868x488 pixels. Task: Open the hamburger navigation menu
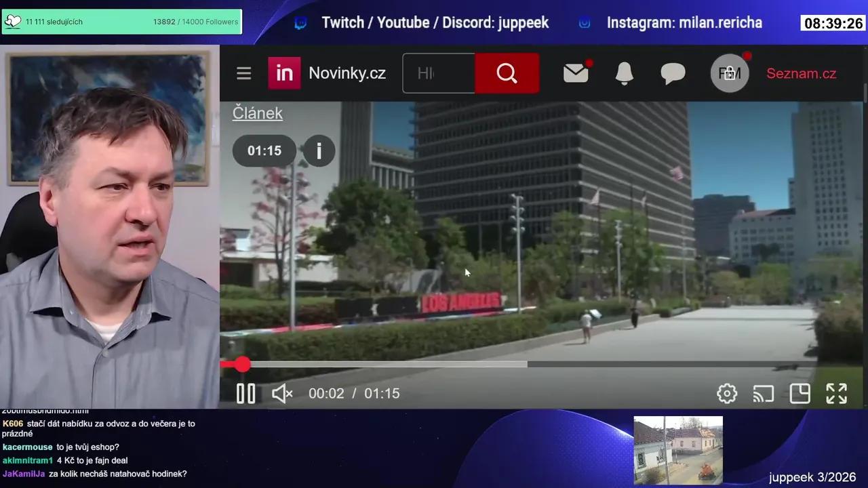[x=243, y=73]
